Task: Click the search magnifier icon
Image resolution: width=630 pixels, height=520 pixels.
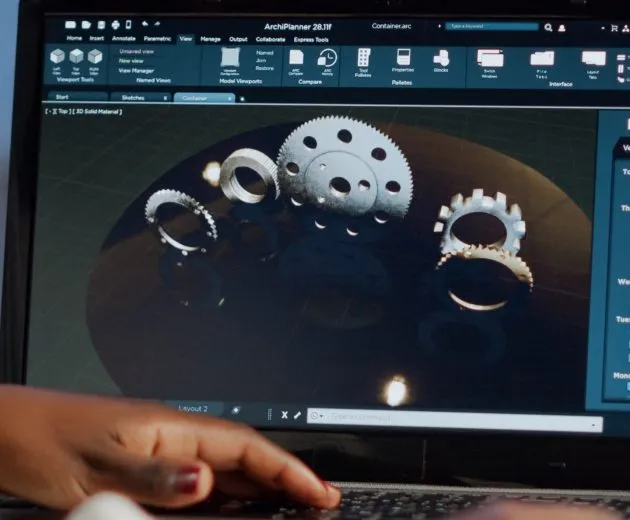Action: [x=548, y=27]
